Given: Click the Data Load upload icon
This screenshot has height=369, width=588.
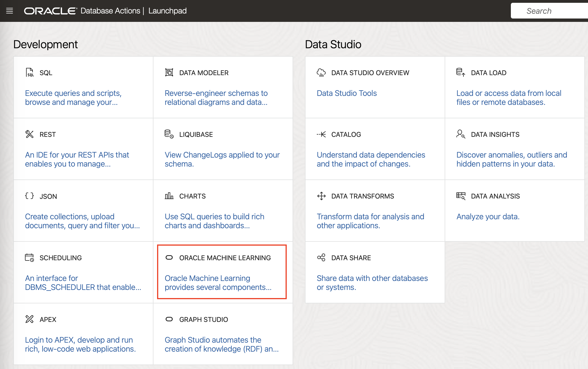Looking at the screenshot, I should [x=461, y=72].
